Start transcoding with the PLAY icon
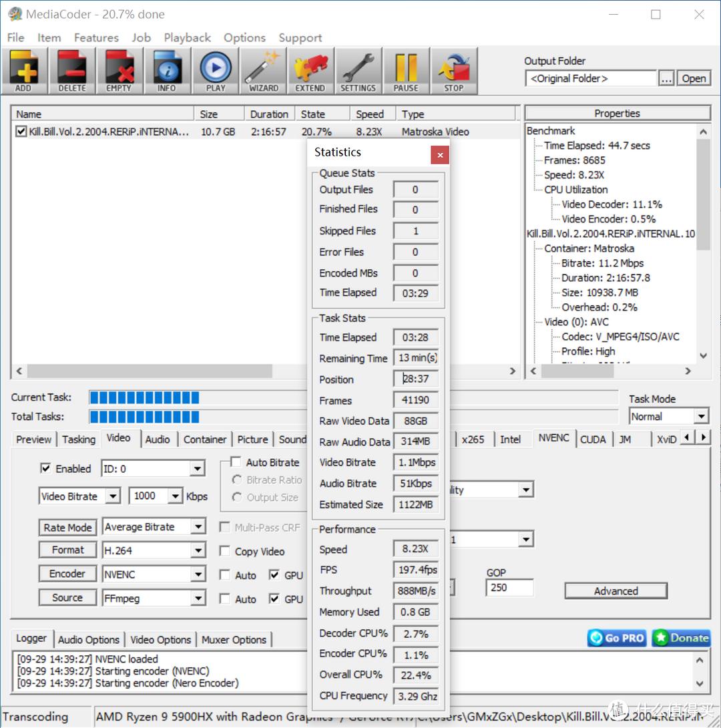The image size is (721, 728). 215,70
